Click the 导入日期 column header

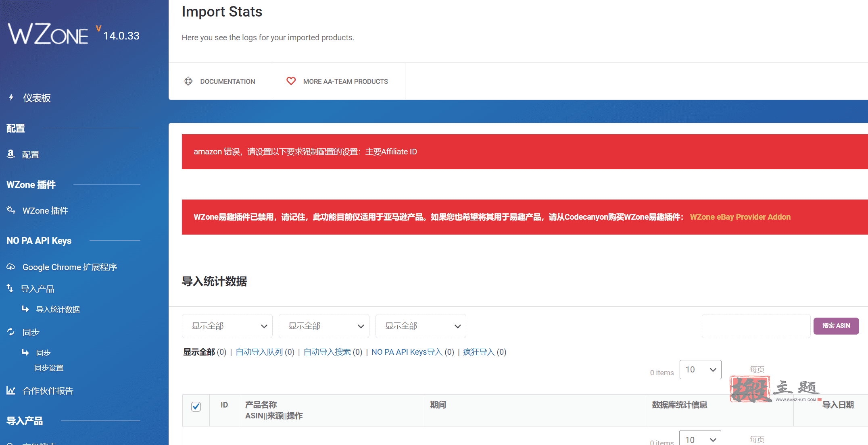[x=838, y=405]
